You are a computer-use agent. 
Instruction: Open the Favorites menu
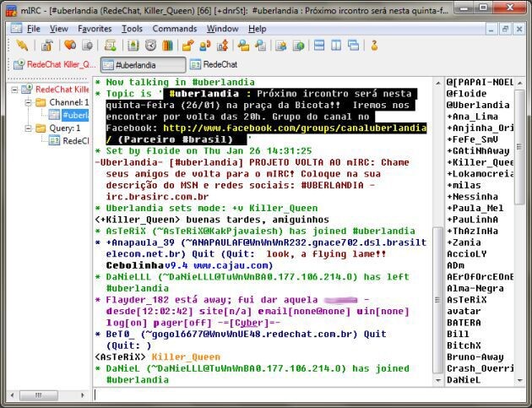[x=95, y=28]
